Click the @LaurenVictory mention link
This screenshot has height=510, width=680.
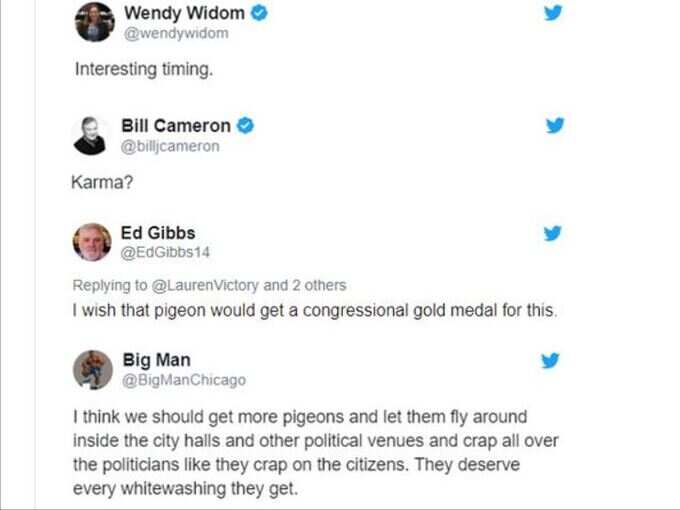click(x=205, y=285)
